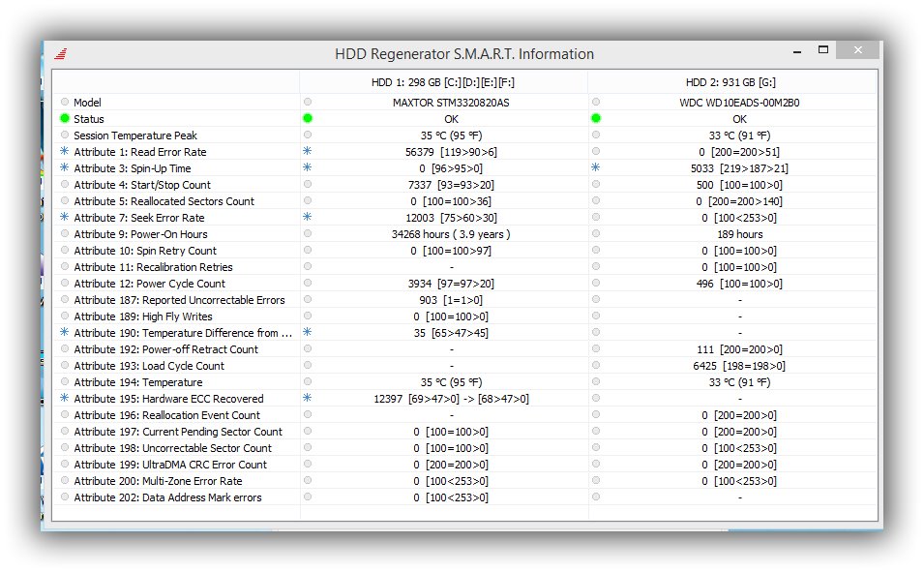The width and height of the screenshot is (924, 572).
Task: Click MAXTOR STM3320820AS model name
Action: [x=451, y=103]
